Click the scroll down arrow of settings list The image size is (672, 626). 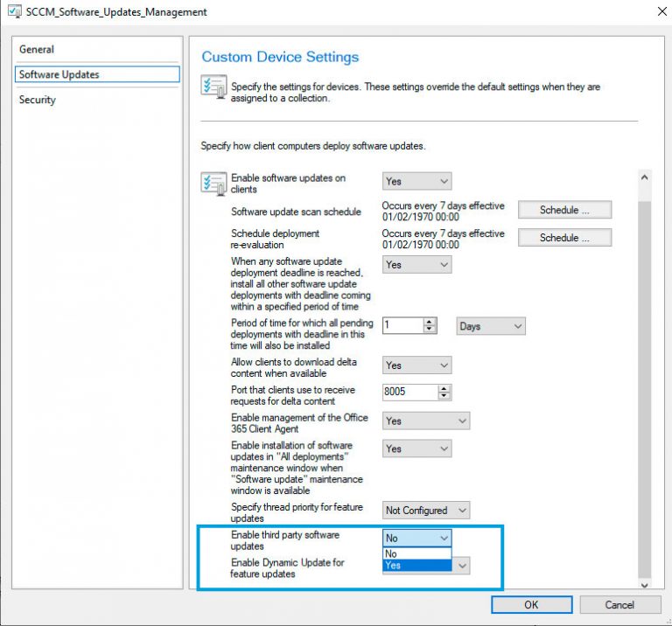click(644, 585)
